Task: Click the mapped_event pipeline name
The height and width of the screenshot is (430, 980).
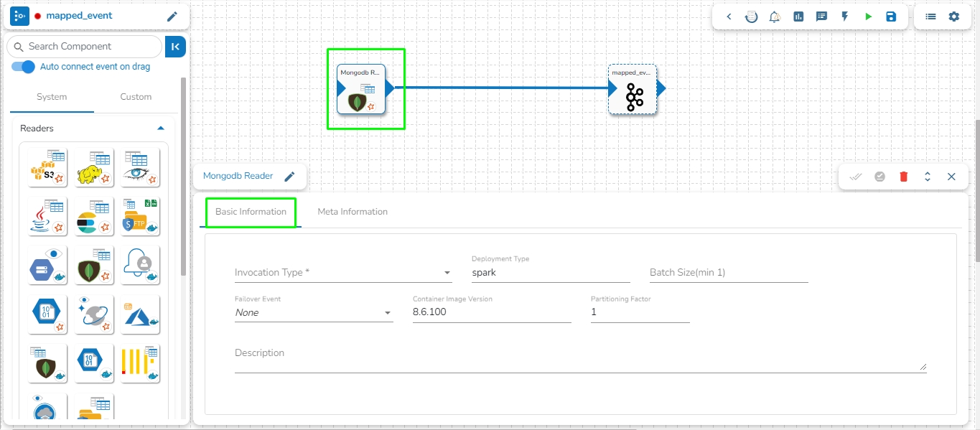Action: click(x=79, y=16)
